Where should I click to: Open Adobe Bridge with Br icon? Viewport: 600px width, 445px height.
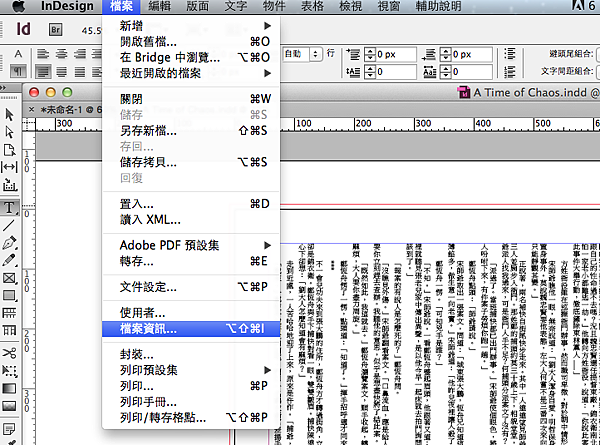(56, 29)
